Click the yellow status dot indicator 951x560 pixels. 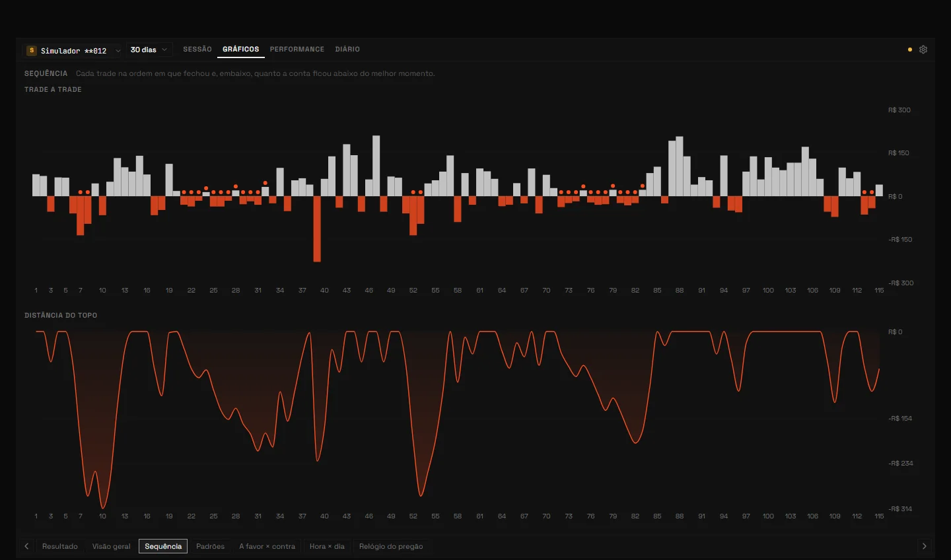click(910, 50)
